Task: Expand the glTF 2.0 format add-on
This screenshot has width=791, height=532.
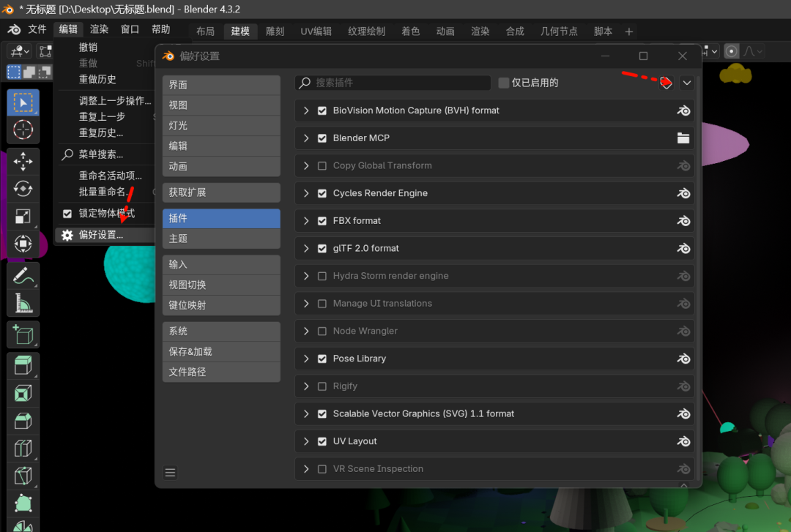Action: click(307, 248)
